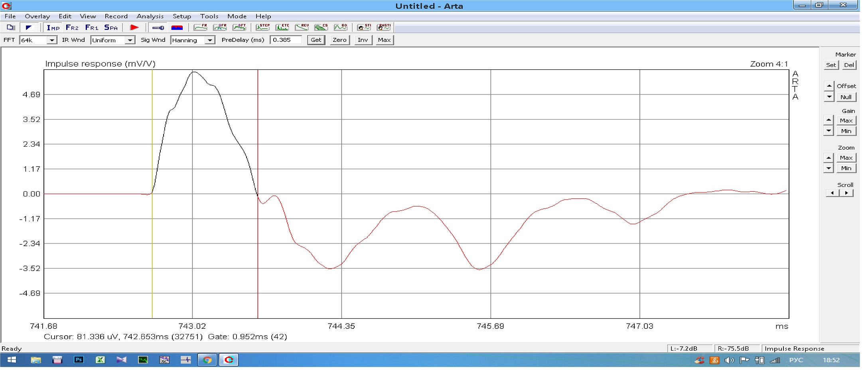
Task: Select the Spa spectrum analyzer mode
Action: click(110, 27)
